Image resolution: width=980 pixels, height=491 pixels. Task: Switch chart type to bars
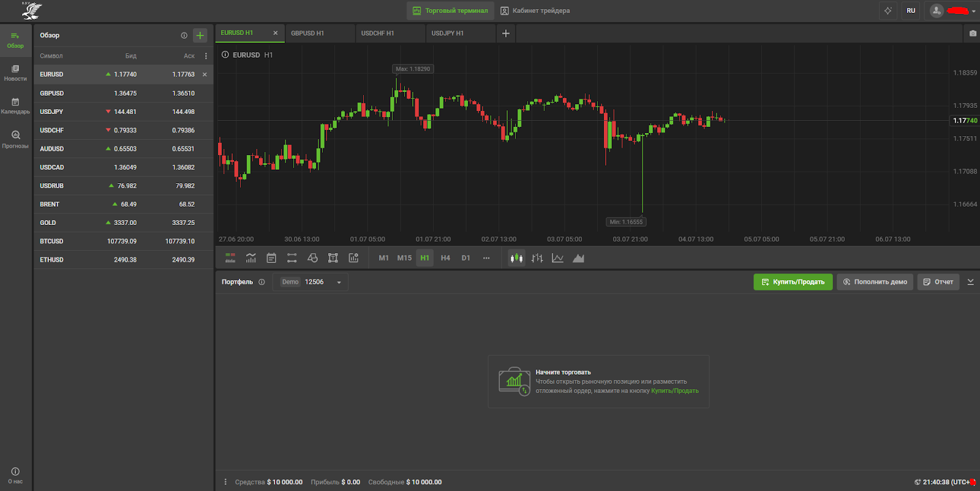[537, 258]
